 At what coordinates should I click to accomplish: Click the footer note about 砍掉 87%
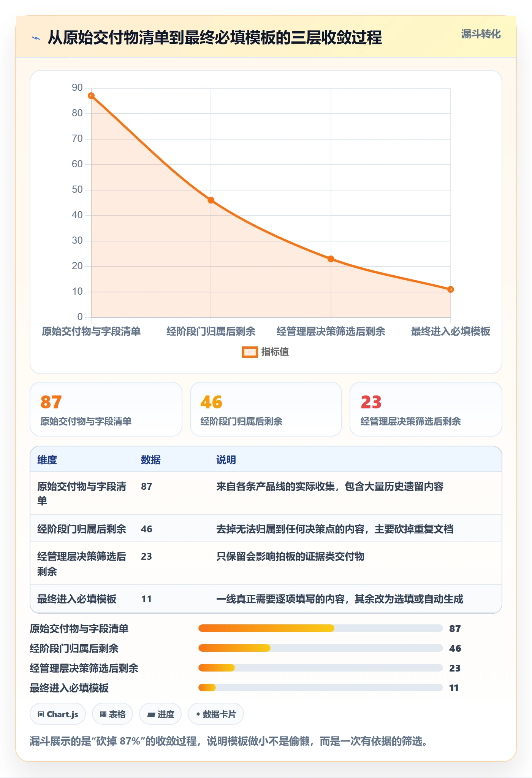(229, 741)
